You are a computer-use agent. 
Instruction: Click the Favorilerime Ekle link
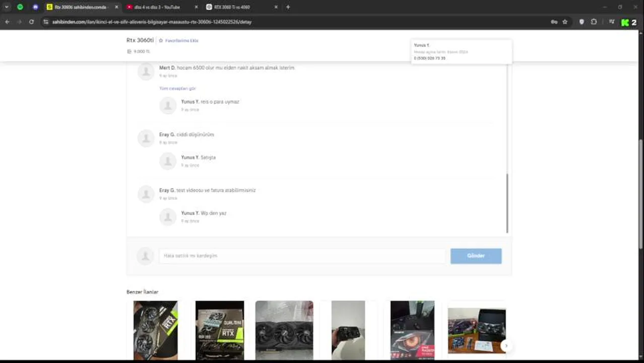coord(181,40)
